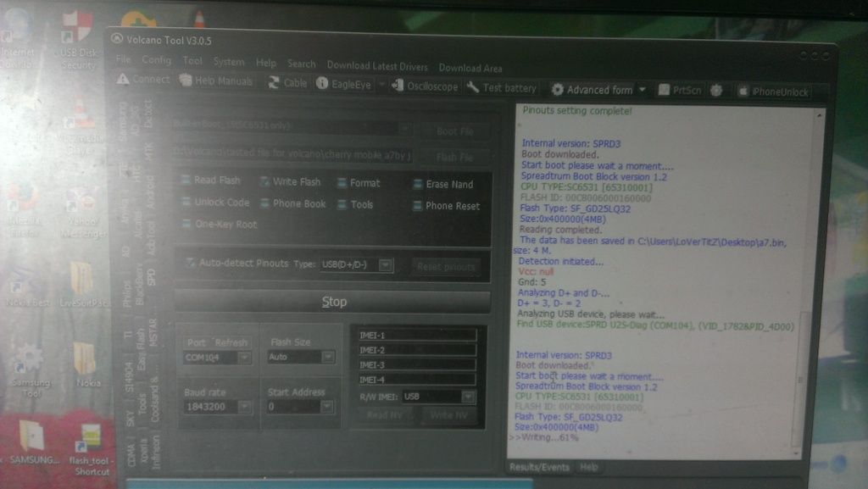The width and height of the screenshot is (868, 489).
Task: Click the IMEI-1 input field
Action: 415,336
